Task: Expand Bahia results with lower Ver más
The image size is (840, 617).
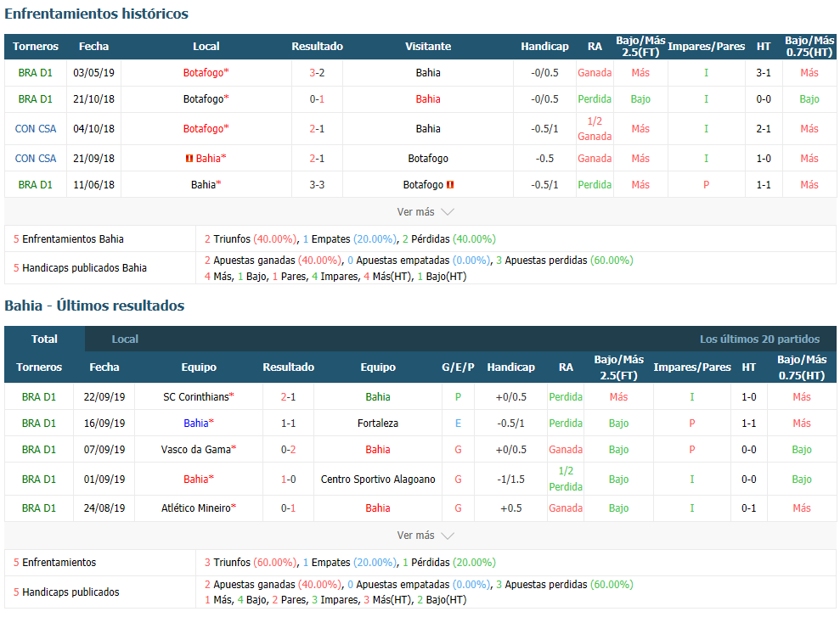Action: click(425, 536)
